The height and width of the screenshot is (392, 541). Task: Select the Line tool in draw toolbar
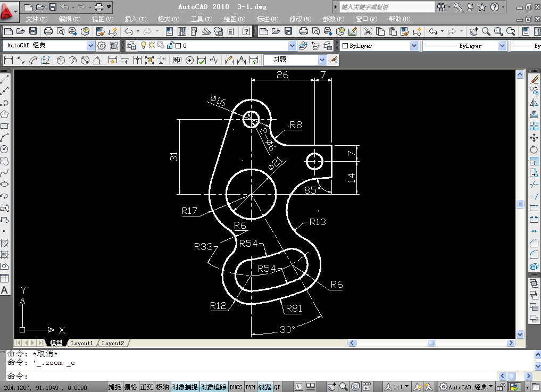click(x=4, y=79)
